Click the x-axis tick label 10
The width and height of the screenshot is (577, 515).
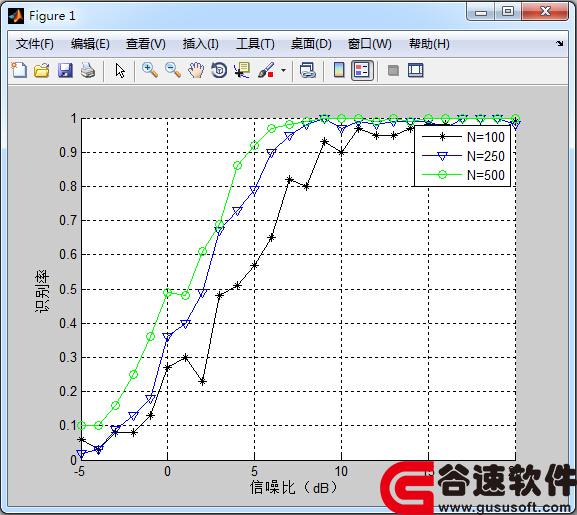click(341, 471)
